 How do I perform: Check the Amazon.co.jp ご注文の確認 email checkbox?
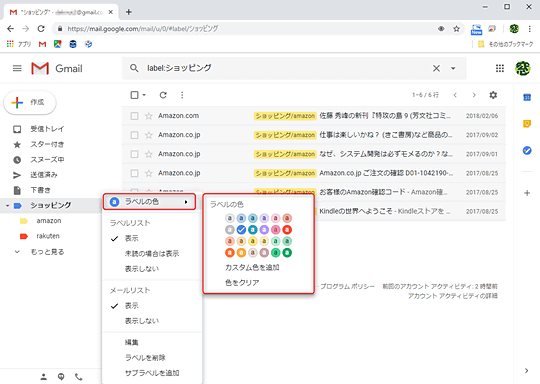pos(134,173)
